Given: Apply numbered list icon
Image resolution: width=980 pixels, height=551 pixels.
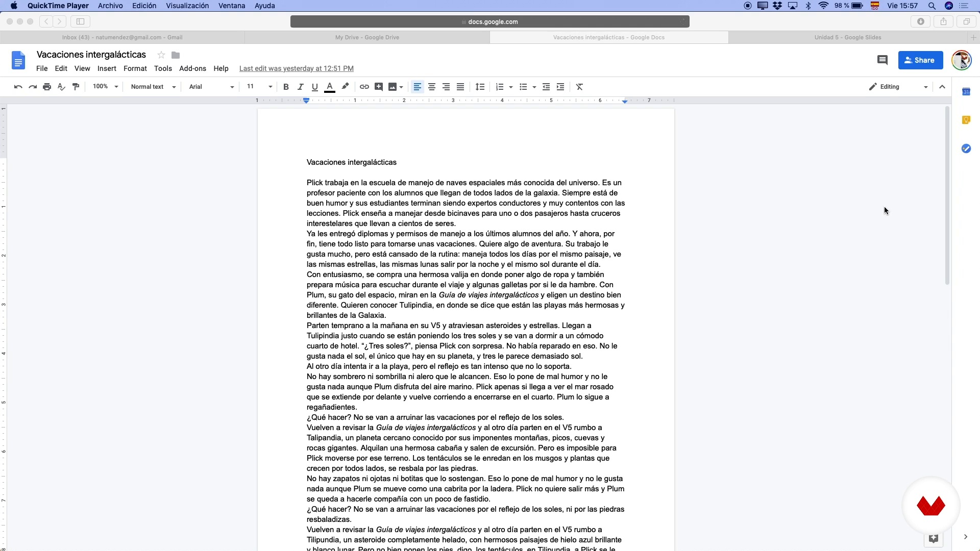Looking at the screenshot, I should point(500,87).
